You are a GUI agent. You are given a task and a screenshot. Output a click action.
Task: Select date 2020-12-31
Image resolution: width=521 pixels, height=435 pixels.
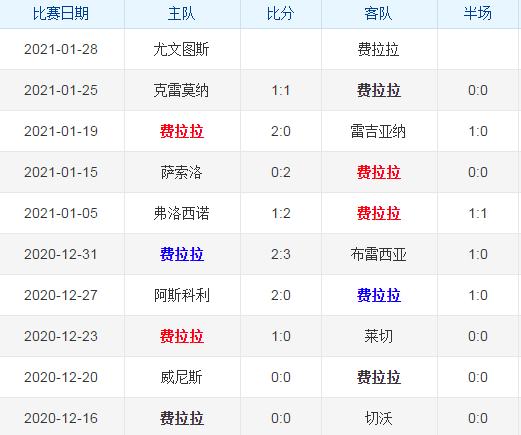pyautogui.click(x=61, y=254)
